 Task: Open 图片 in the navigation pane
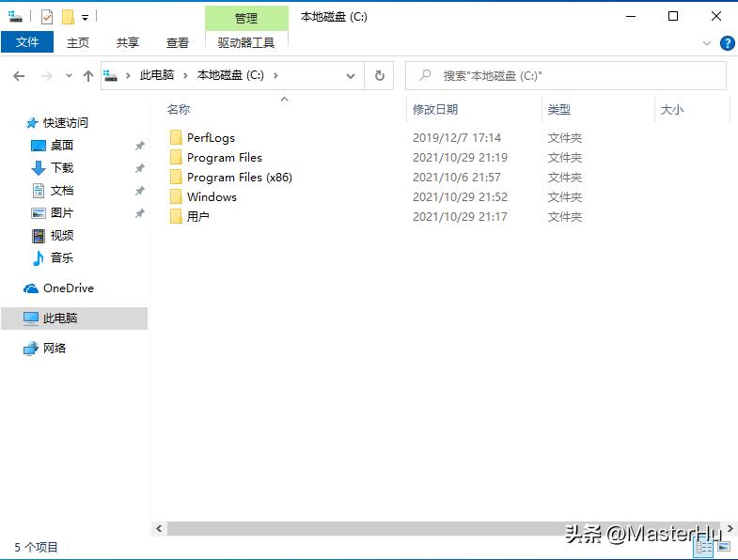[x=62, y=213]
